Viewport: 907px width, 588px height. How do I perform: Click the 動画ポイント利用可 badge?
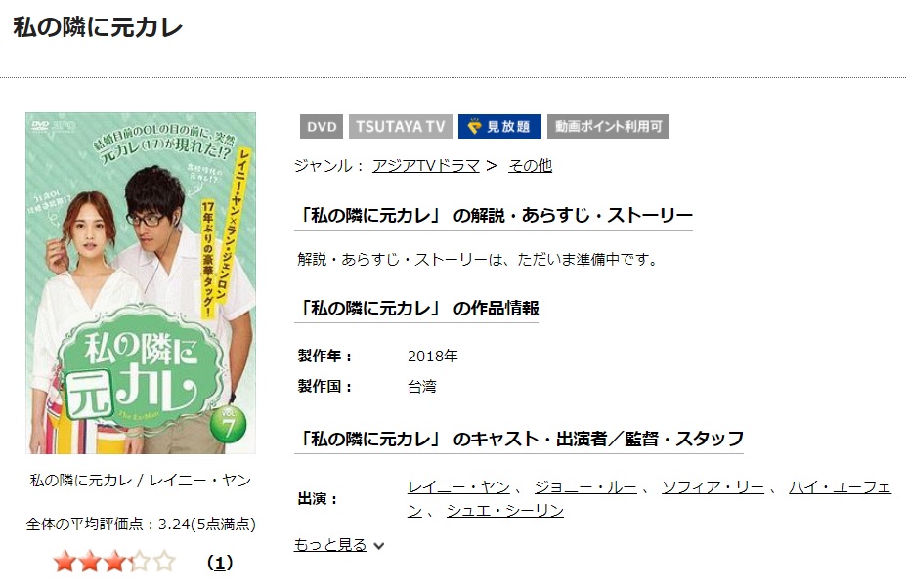pos(608,127)
